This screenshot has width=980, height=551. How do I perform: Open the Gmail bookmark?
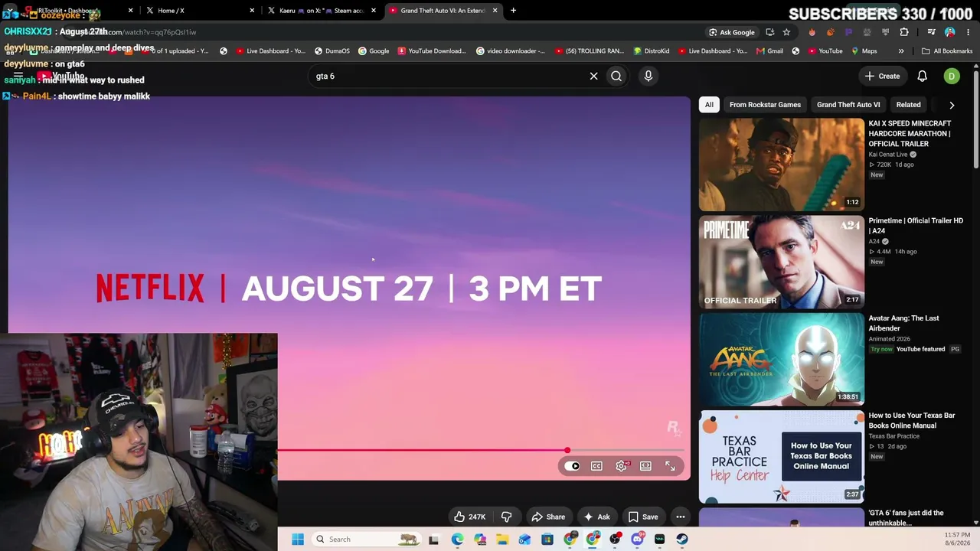tap(769, 51)
